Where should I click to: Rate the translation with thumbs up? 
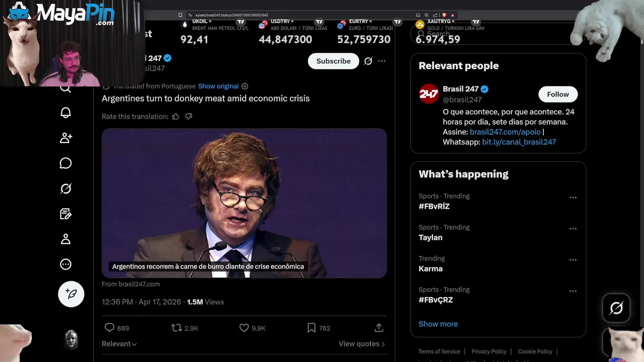click(x=176, y=117)
